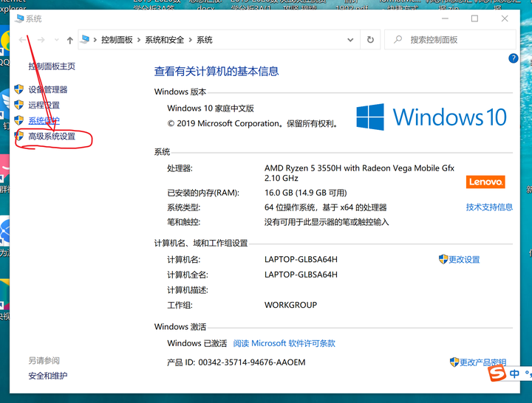Expand the chevron after 系统和安全 breadcrumb
This screenshot has height=403, width=532.
click(x=191, y=40)
